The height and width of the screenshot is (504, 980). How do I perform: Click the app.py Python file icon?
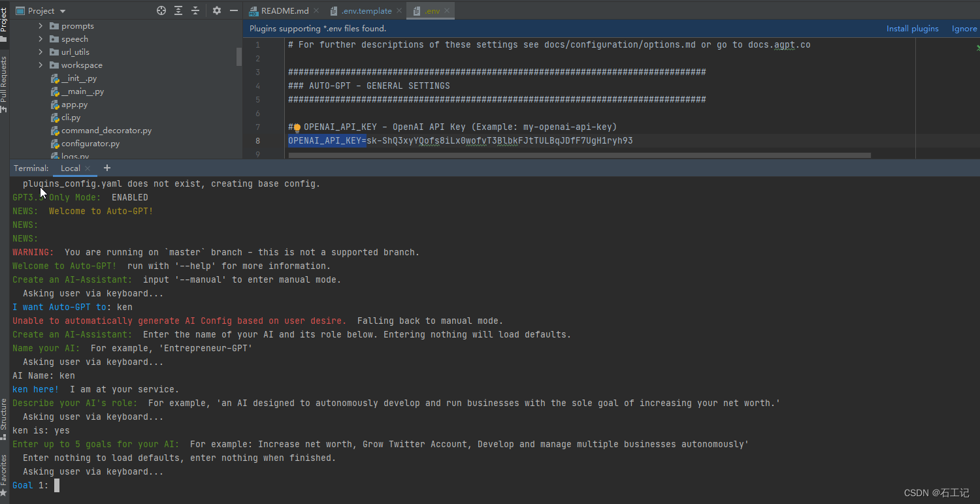click(x=56, y=104)
